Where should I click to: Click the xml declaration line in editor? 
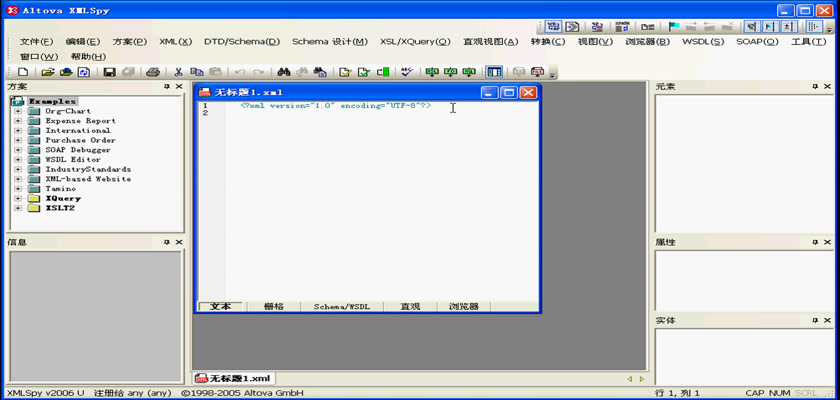coord(336,106)
